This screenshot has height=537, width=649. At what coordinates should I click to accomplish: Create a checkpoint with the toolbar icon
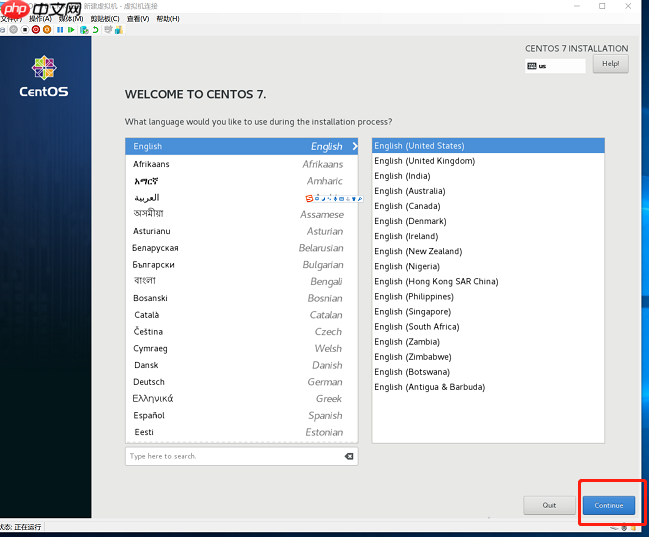84,30
